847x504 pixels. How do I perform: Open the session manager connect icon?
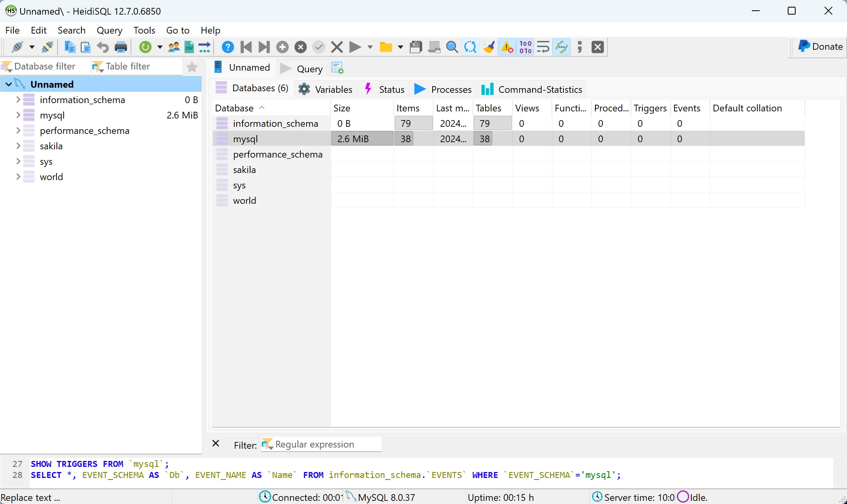click(17, 47)
